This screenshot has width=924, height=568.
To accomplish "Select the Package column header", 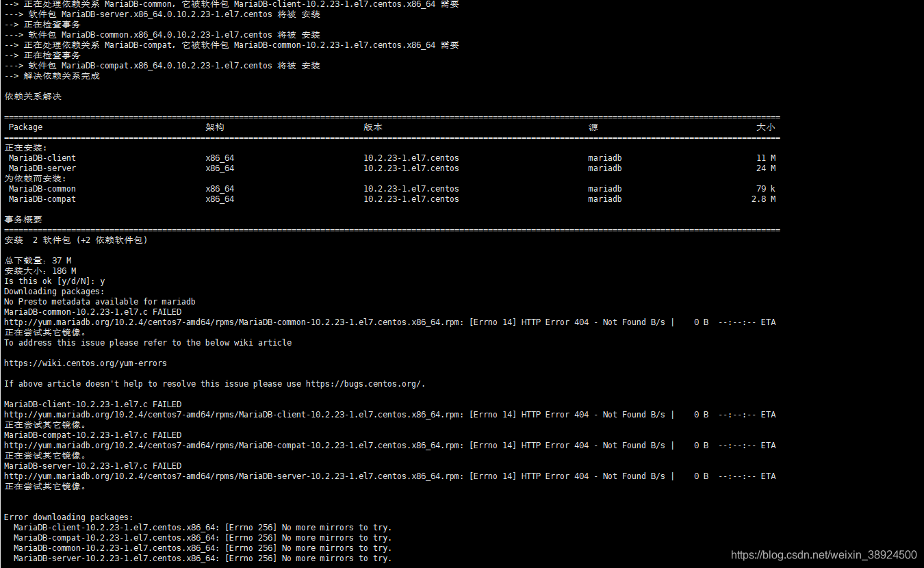I will pos(25,127).
